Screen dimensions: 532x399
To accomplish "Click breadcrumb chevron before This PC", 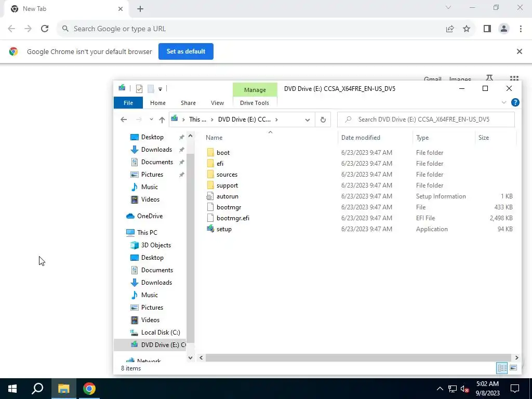I will point(183,119).
